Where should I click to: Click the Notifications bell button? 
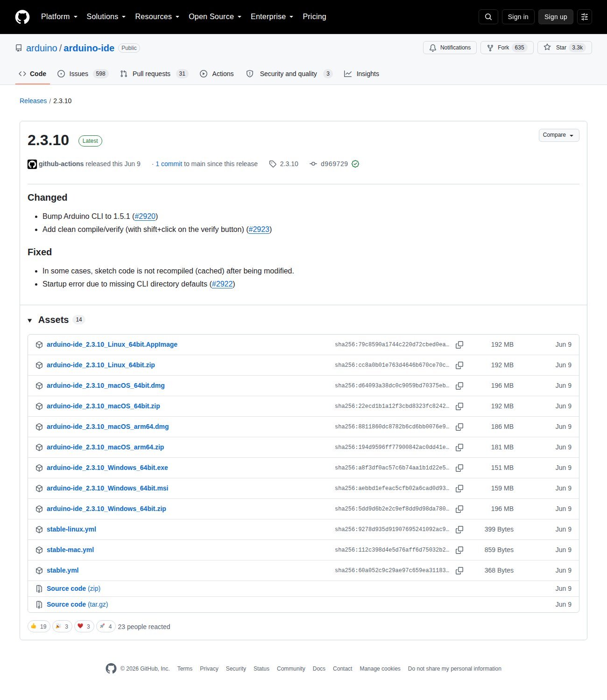450,48
